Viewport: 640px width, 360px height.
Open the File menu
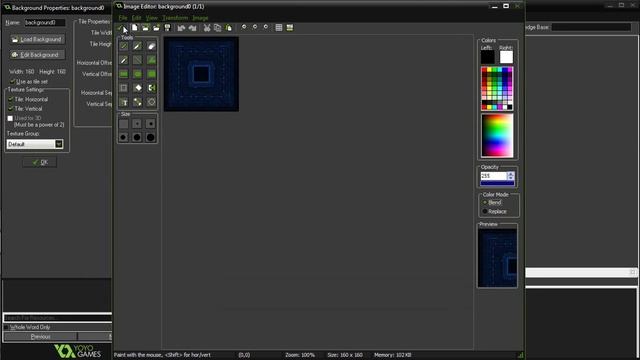coord(123,18)
